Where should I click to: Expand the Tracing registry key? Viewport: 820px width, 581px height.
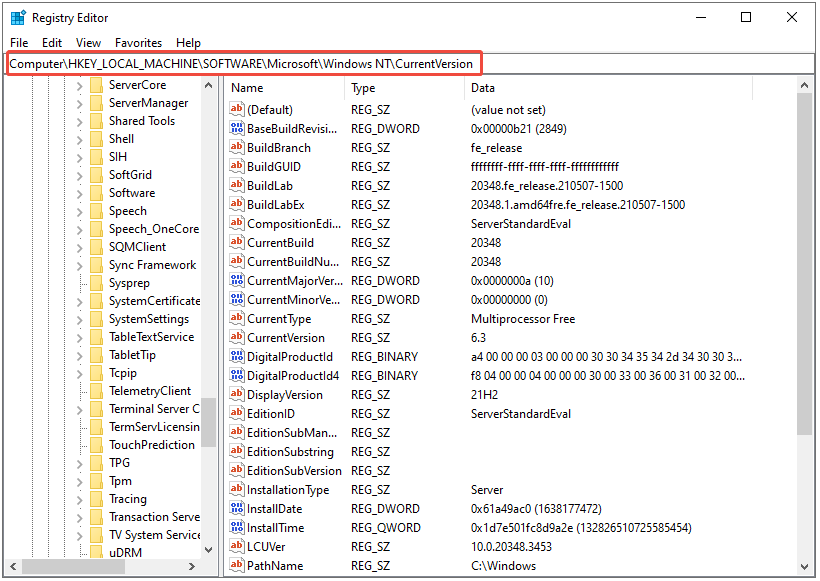[80, 499]
